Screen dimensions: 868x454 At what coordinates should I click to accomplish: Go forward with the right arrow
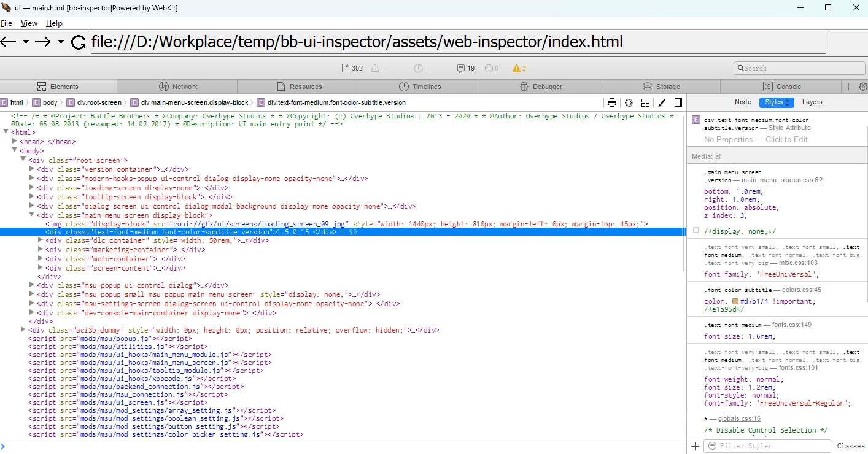[42, 42]
